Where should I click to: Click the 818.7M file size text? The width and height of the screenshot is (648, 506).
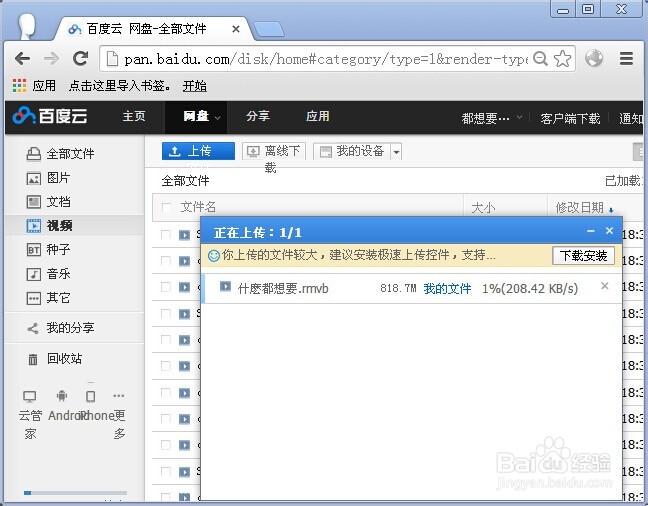[x=398, y=288]
